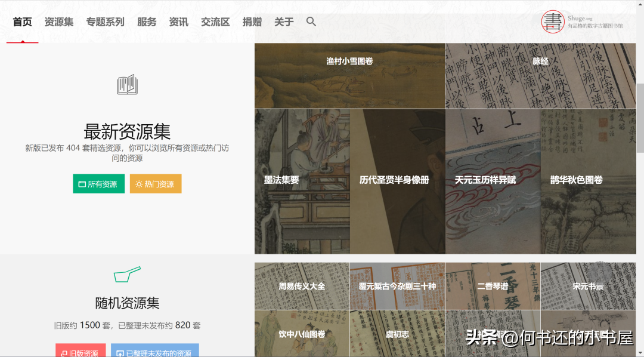Click the green scoop icon above 随机资源集
This screenshot has height=357, width=644.
pos(128,275)
